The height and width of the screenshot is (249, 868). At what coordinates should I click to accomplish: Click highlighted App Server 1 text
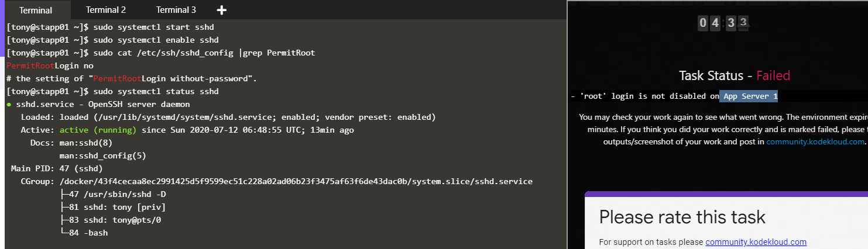point(750,96)
